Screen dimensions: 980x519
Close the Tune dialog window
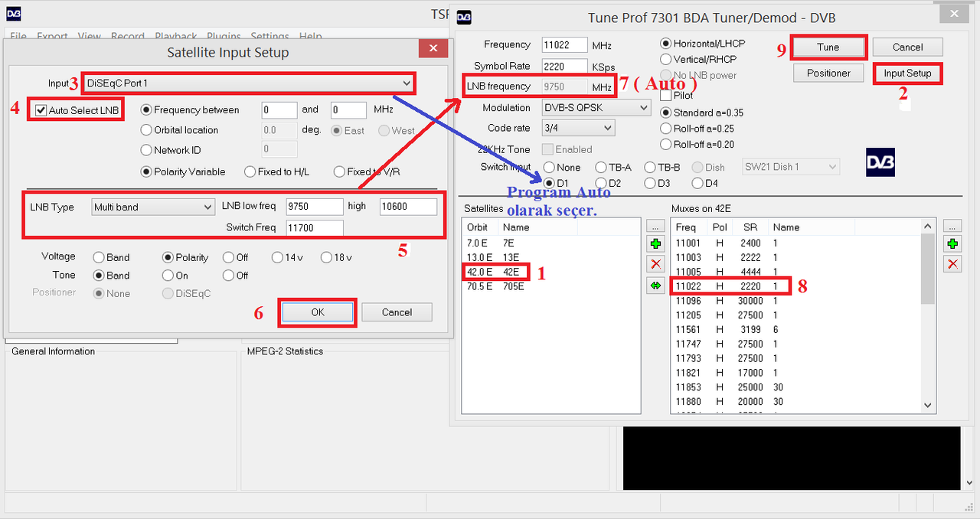pyautogui.click(x=952, y=13)
